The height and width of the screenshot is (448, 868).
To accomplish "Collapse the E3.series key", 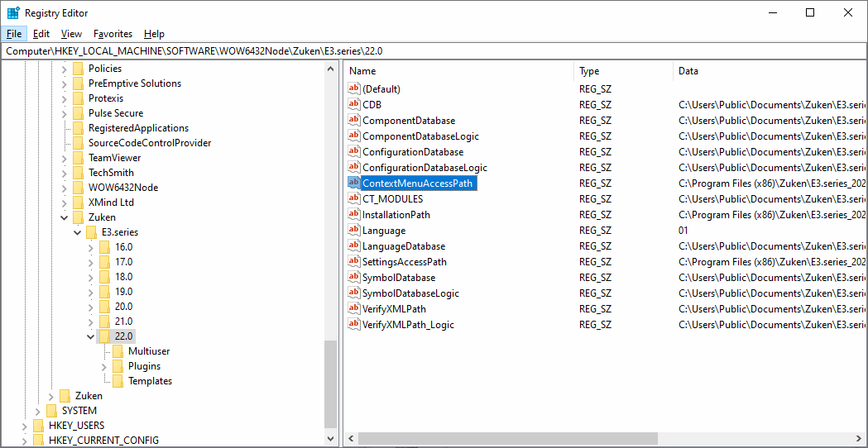I will (78, 232).
